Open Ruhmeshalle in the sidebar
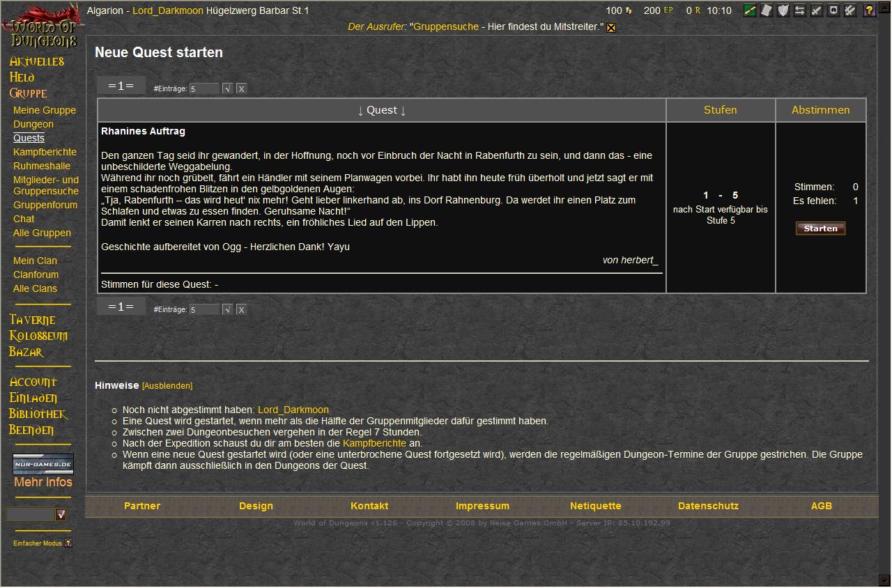Image resolution: width=892 pixels, height=588 pixels. tap(42, 166)
